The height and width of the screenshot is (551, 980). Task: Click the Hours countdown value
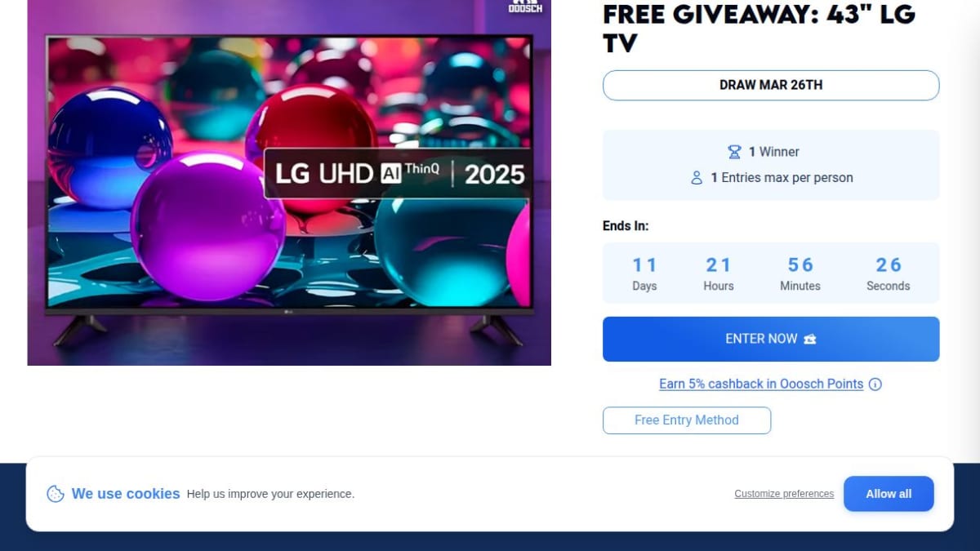(719, 265)
